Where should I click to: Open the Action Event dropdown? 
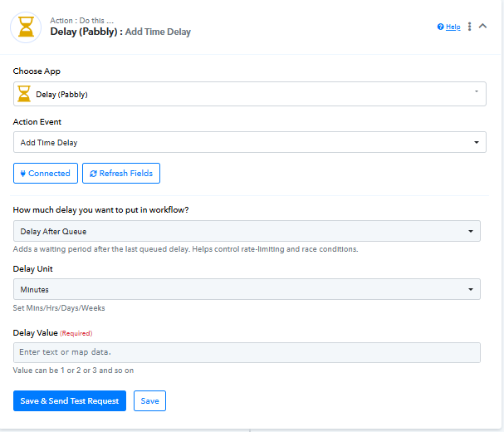(x=249, y=142)
